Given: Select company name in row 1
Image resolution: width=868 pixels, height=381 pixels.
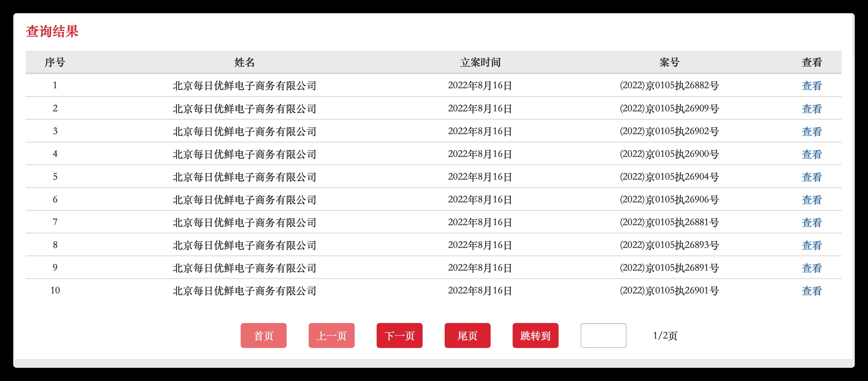Looking at the screenshot, I should [x=244, y=86].
